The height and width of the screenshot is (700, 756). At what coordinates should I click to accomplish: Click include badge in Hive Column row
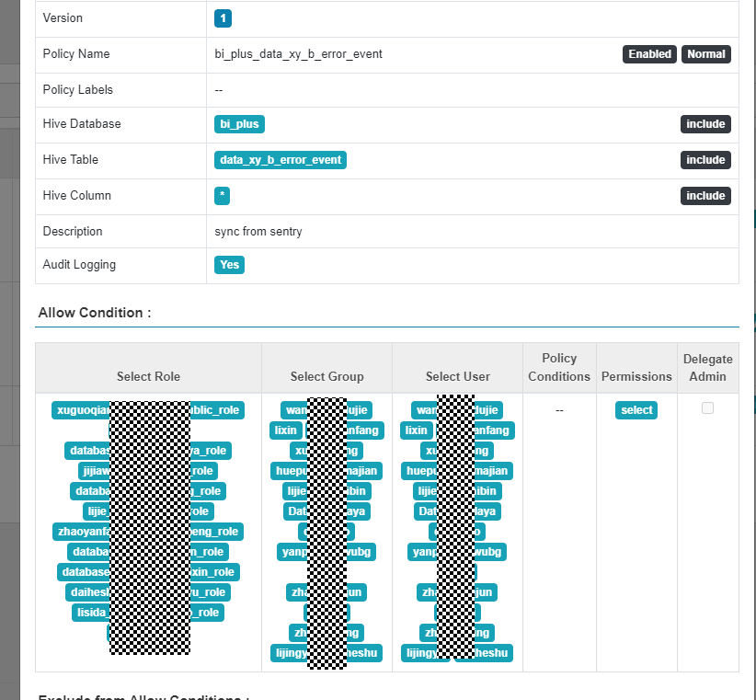point(705,196)
